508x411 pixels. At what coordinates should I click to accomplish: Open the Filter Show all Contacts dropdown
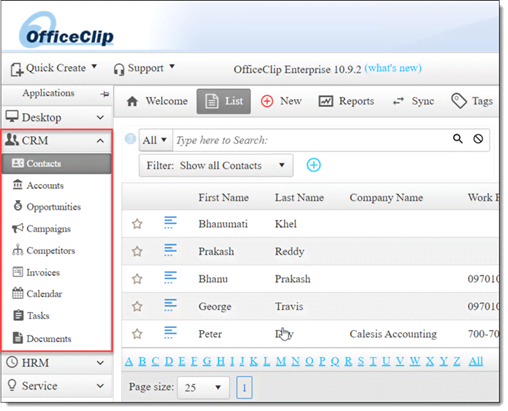pos(216,165)
